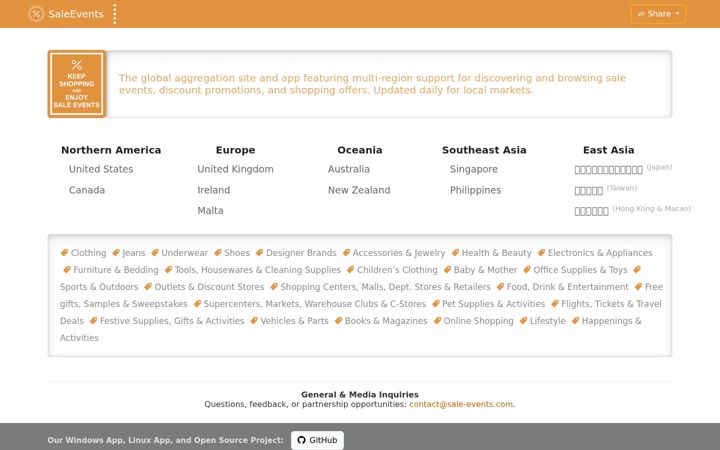The height and width of the screenshot is (450, 720).
Task: Click tag icon beside Office Supplies & Toys
Action: (x=527, y=270)
